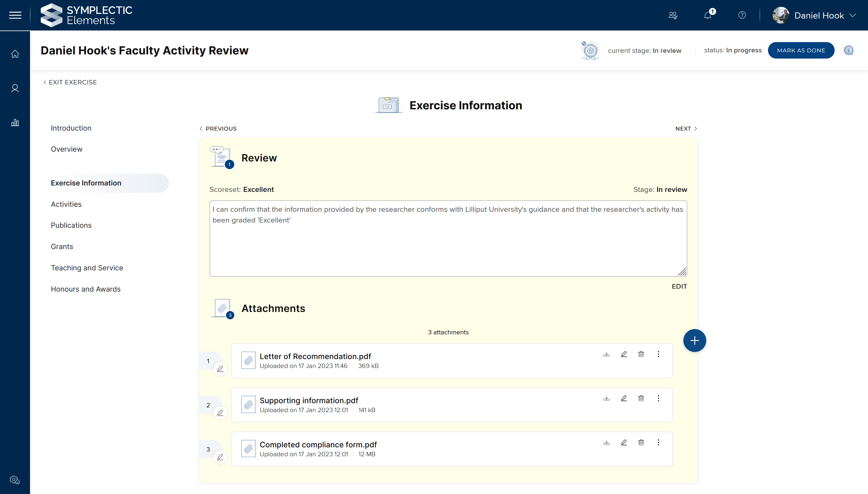This screenshot has height=494, width=868.
Task: Delete the Supporting information.pdf attachment
Action: [x=641, y=398]
